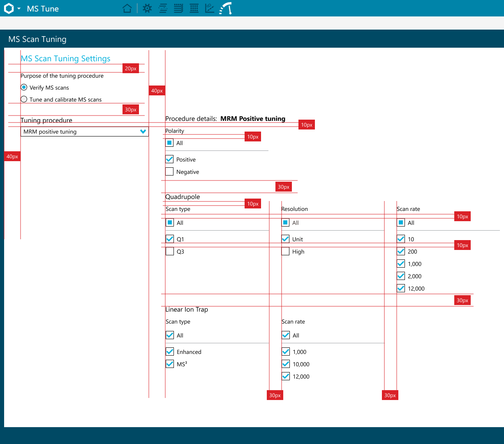Toggle Linear Ion Trap Scan rate All

point(286,335)
